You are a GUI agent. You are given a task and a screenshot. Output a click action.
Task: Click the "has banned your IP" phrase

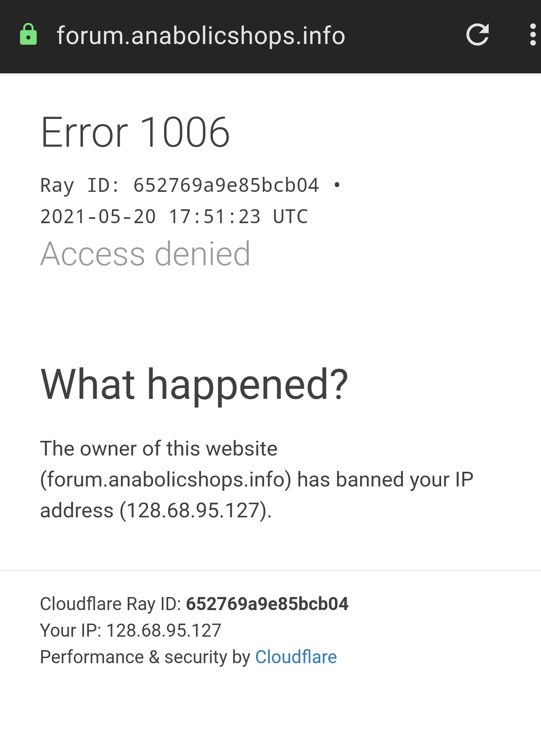point(385,480)
